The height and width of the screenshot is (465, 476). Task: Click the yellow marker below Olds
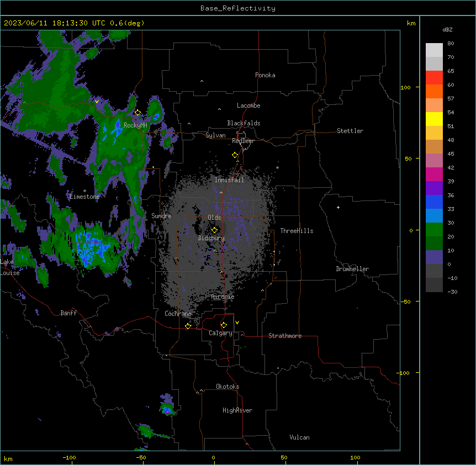pyautogui.click(x=214, y=230)
